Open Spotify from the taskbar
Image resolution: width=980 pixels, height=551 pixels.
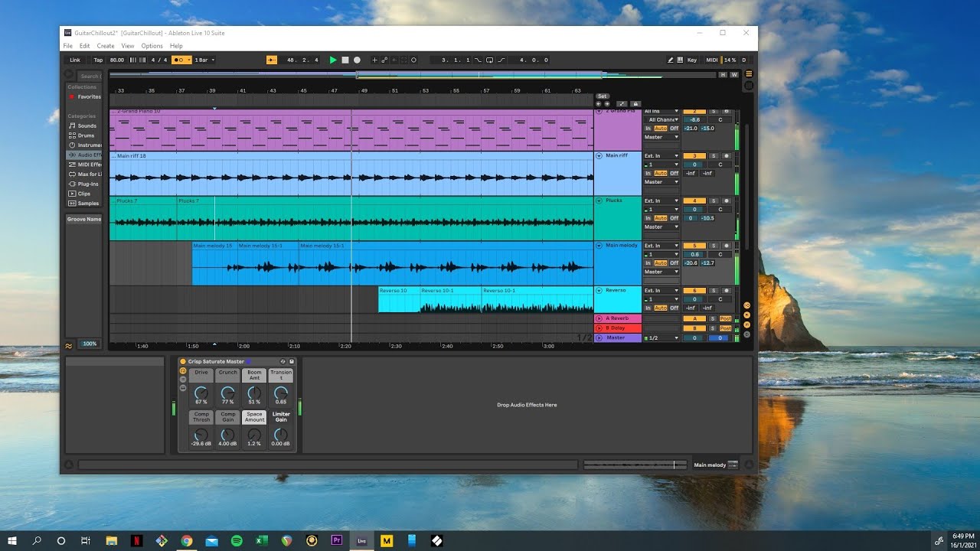(x=237, y=540)
